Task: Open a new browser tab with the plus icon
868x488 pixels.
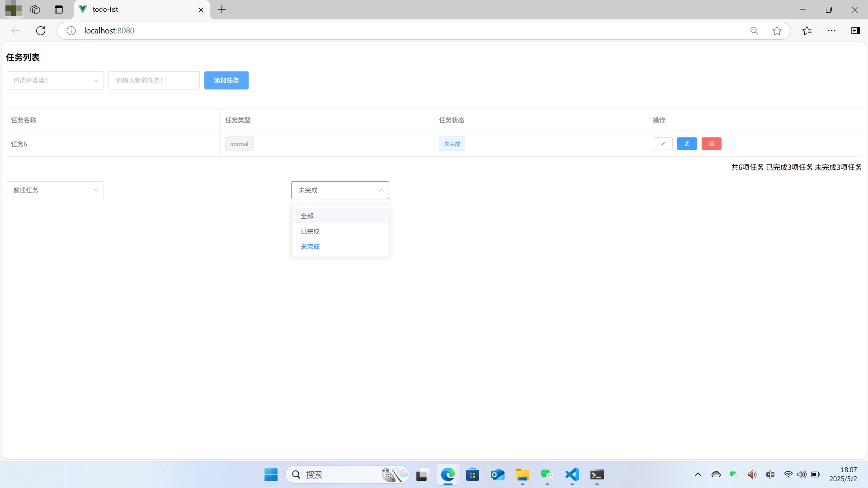Action: 222,9
